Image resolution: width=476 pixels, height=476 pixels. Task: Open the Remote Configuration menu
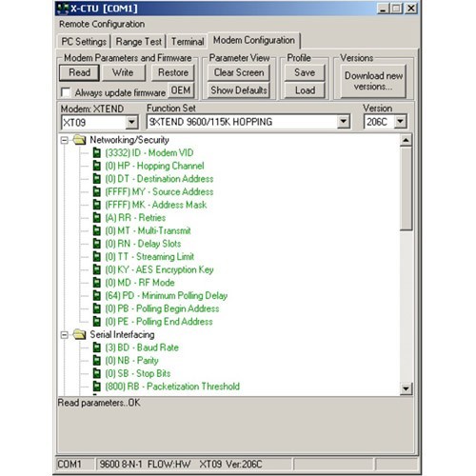pos(102,24)
